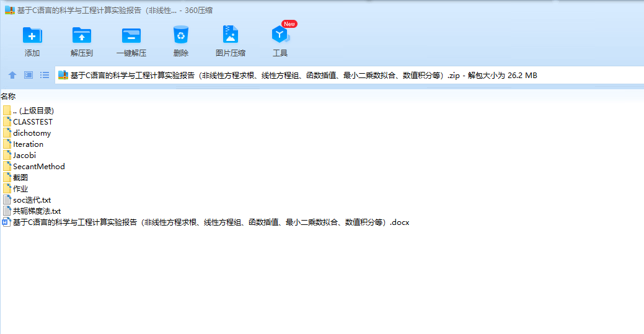Click the Jacobi folder icon

[x=7, y=155]
